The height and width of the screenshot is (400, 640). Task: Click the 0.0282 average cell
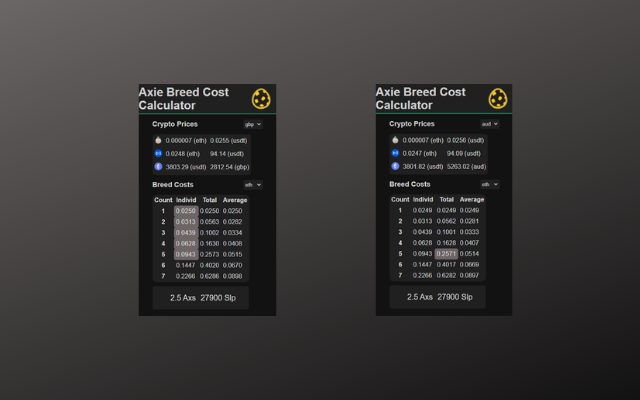pos(233,222)
